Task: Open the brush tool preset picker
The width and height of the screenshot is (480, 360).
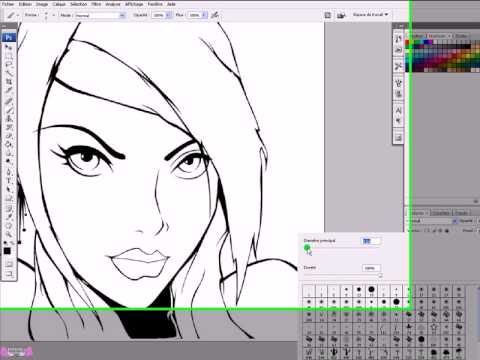Action: (x=13, y=15)
